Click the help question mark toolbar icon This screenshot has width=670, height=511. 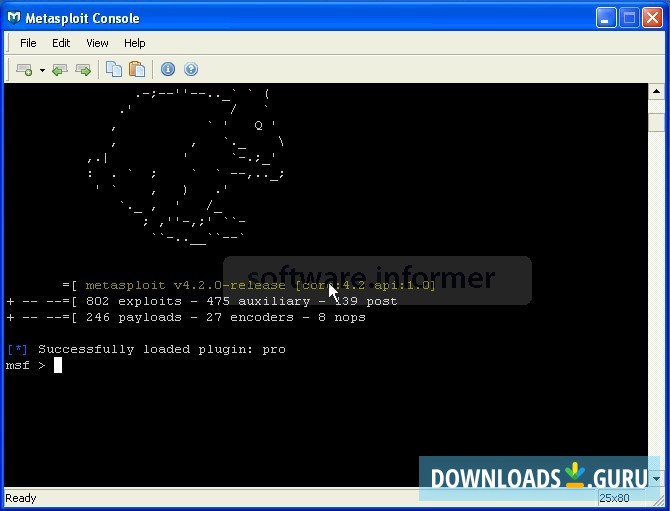click(x=191, y=69)
